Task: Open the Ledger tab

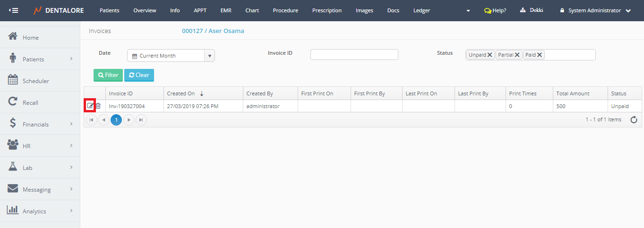Action: pos(421,10)
